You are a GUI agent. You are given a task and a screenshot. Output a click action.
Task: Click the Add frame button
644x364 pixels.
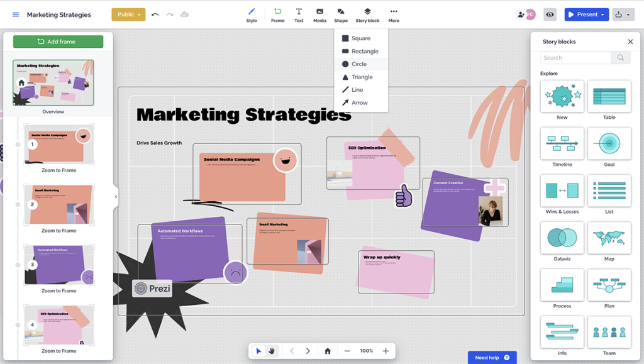pyautogui.click(x=58, y=41)
